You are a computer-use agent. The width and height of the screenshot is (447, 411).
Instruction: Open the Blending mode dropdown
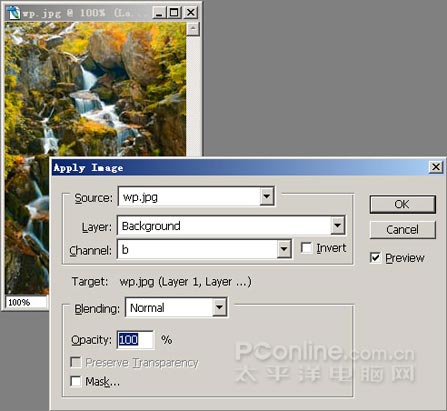point(219,307)
